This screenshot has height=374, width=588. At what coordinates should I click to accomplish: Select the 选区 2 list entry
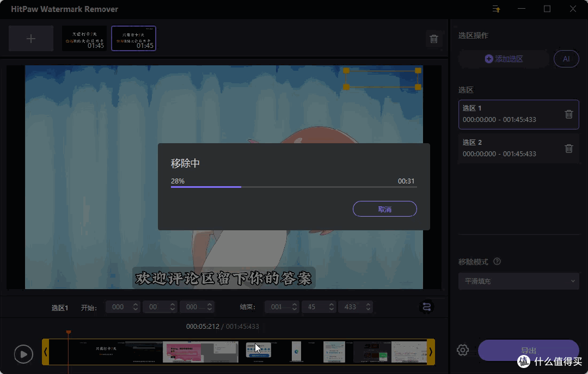tap(519, 149)
